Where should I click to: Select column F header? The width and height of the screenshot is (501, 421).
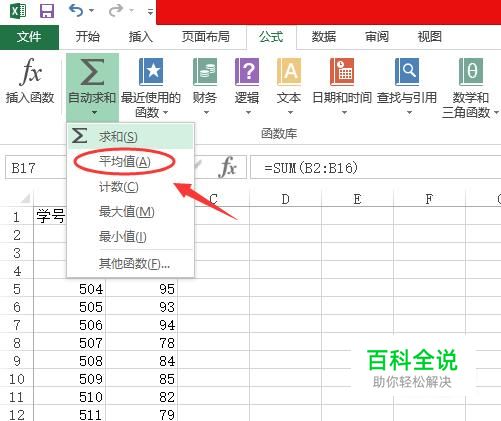pos(429,199)
